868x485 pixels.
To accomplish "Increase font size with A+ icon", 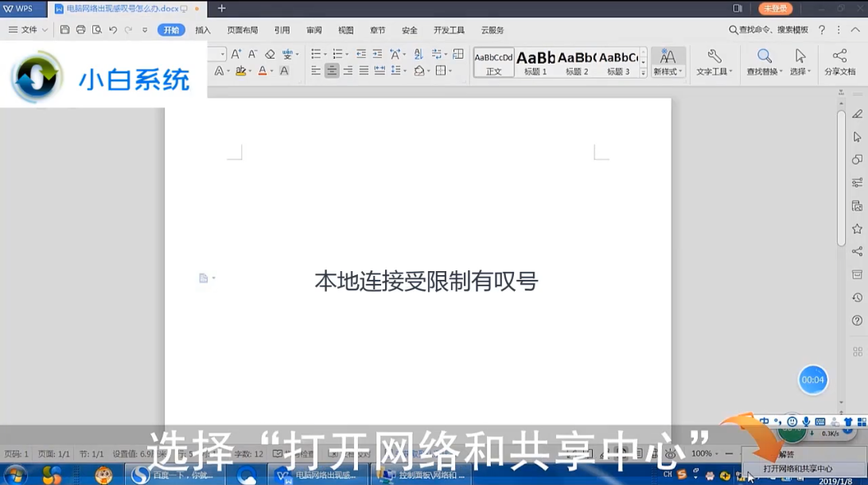I will 235,54.
